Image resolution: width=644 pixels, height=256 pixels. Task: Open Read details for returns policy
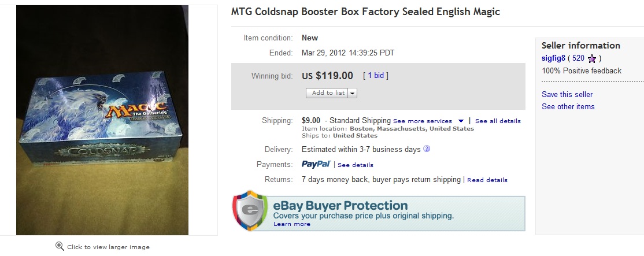pyautogui.click(x=487, y=180)
